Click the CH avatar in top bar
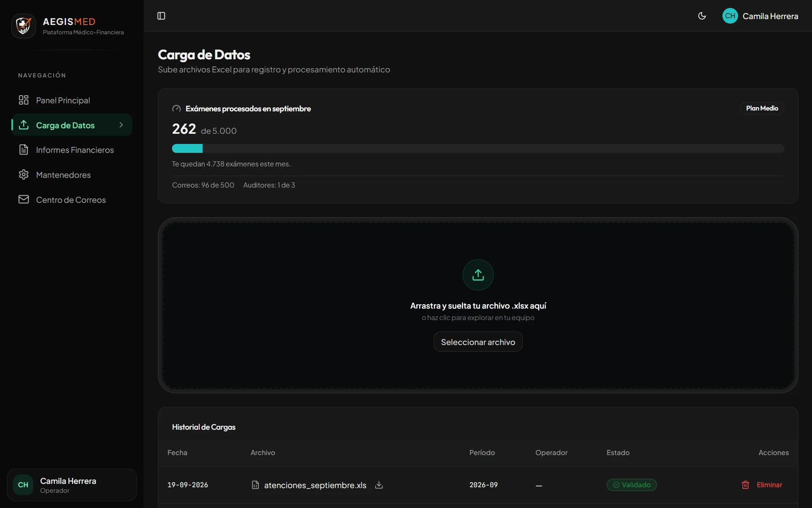812x508 pixels. (x=730, y=16)
